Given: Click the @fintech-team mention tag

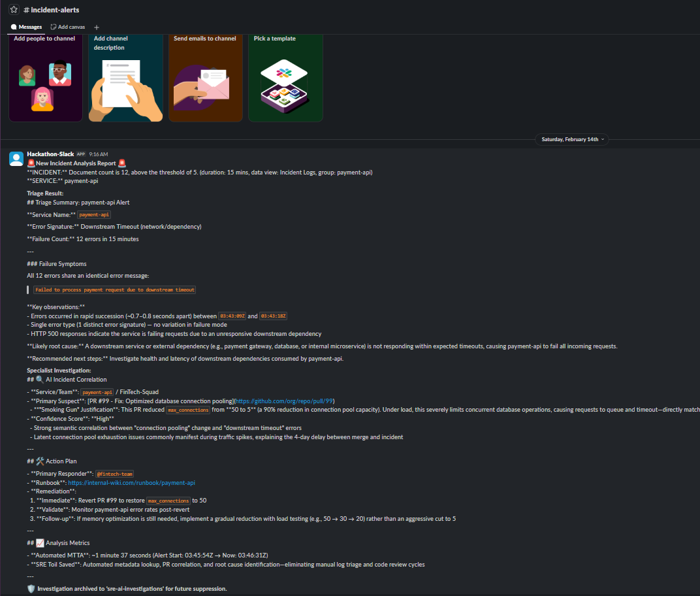Looking at the screenshot, I should click(115, 474).
